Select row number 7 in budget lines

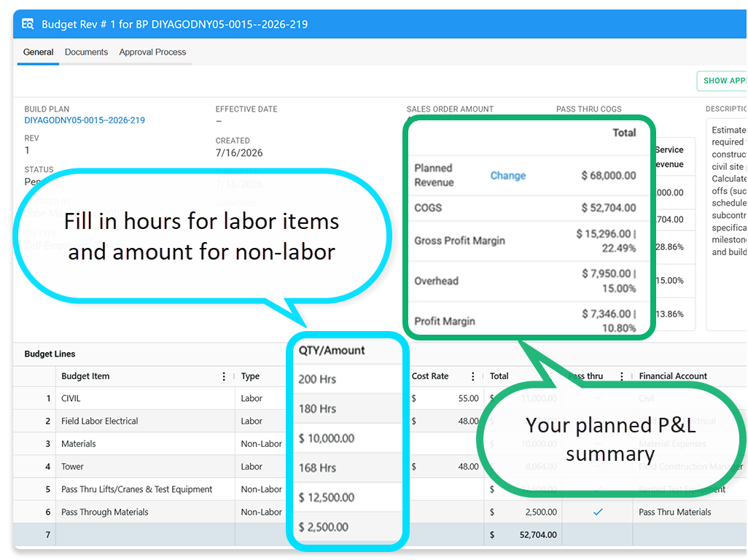pyautogui.click(x=47, y=534)
